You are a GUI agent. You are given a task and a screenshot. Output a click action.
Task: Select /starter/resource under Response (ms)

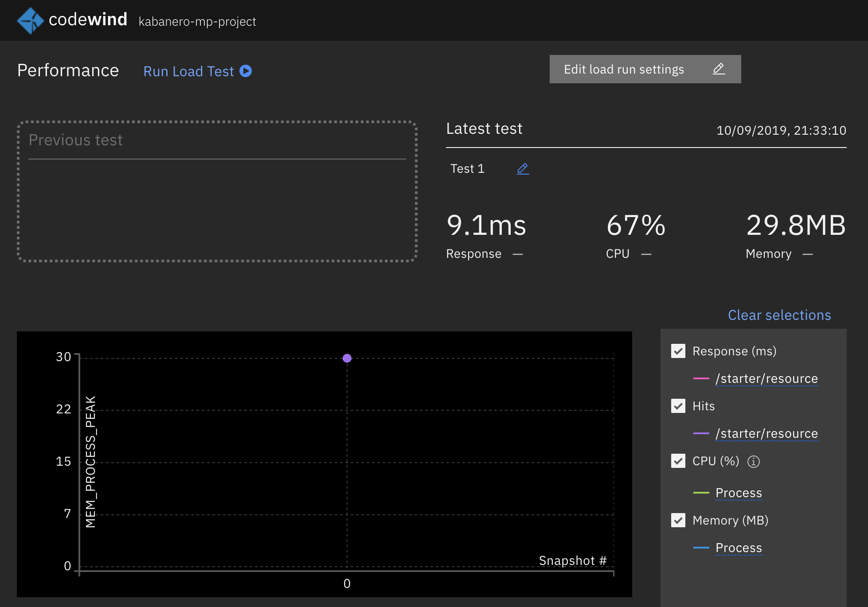click(766, 379)
